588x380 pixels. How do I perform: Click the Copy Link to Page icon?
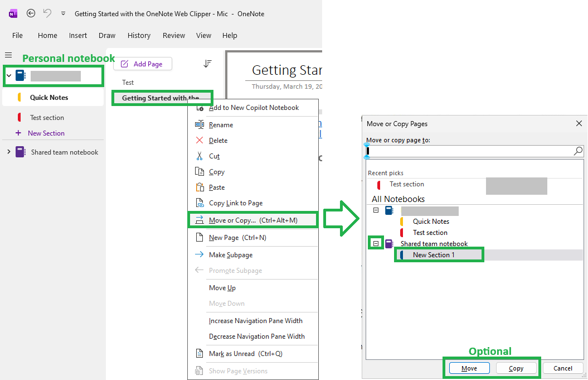pyautogui.click(x=200, y=203)
